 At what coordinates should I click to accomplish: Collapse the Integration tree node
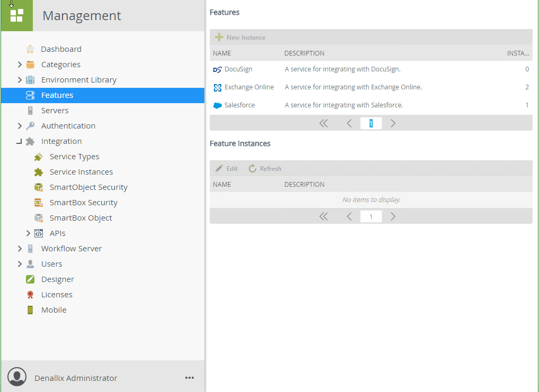pos(20,141)
